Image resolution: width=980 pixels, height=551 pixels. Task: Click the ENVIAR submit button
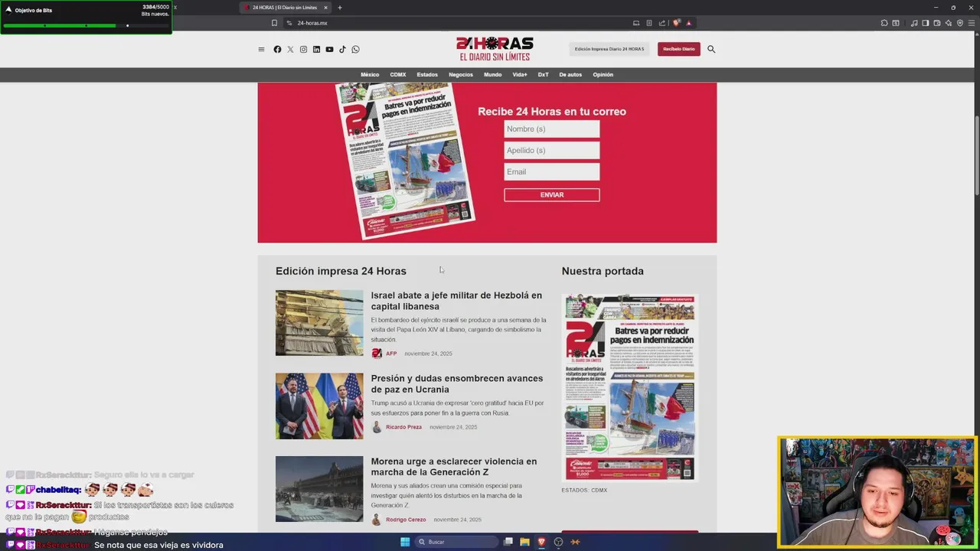(x=552, y=195)
